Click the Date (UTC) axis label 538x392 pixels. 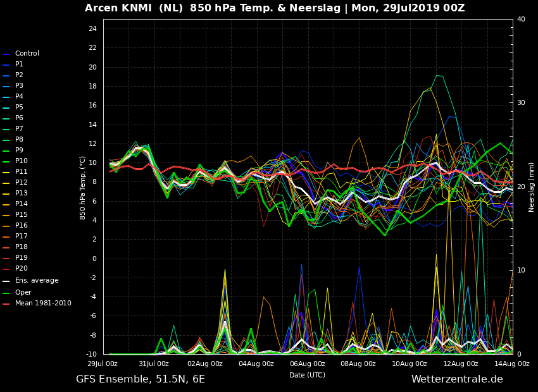tap(307, 375)
